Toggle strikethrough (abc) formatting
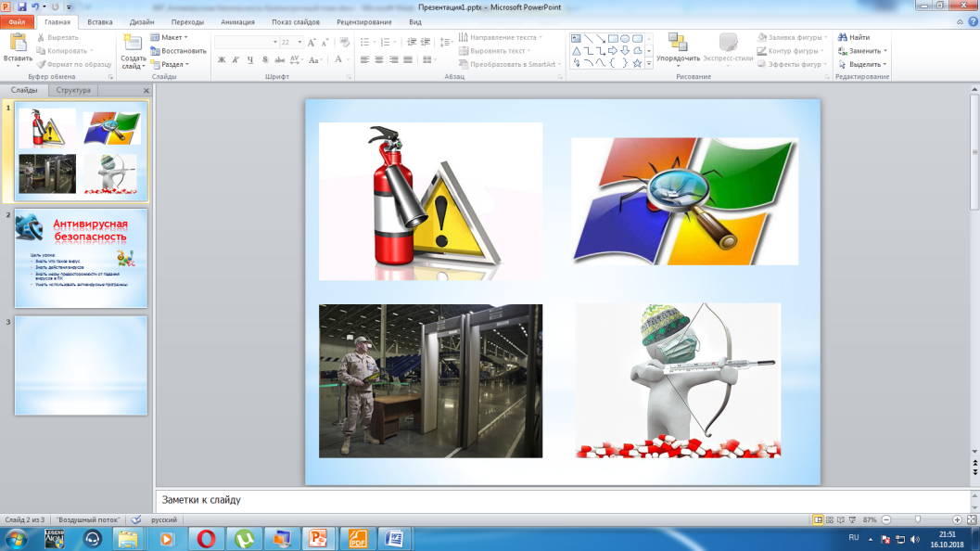The height and width of the screenshot is (551, 980). [279, 60]
